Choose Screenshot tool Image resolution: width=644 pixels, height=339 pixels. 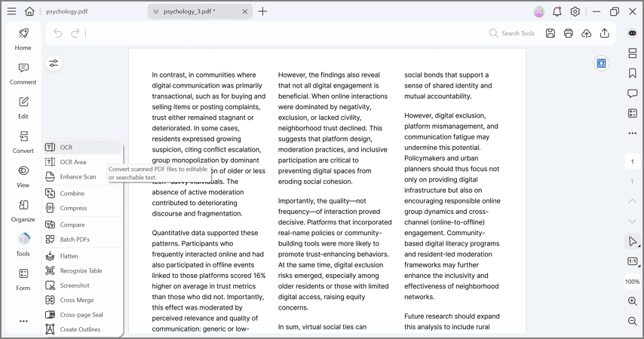82,286
